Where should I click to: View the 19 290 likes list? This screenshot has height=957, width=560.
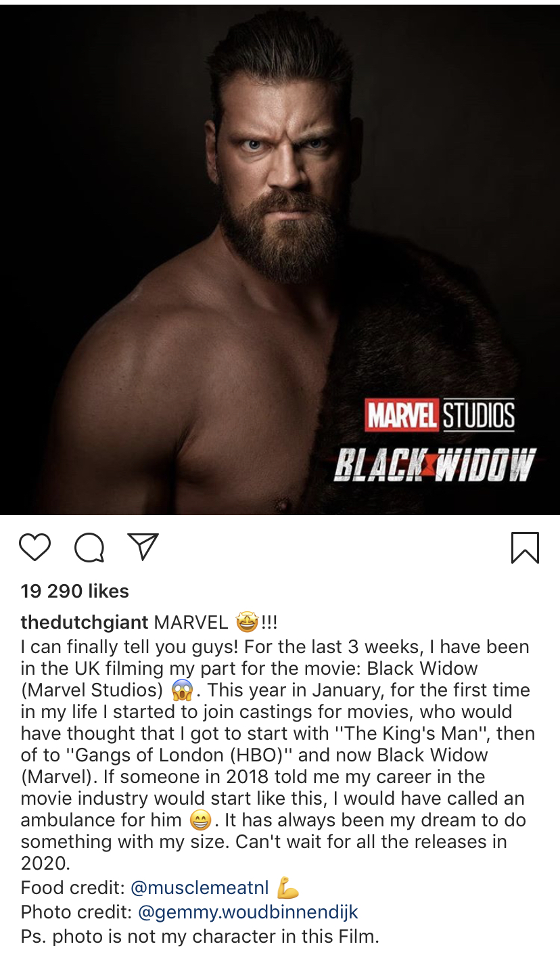(75, 591)
